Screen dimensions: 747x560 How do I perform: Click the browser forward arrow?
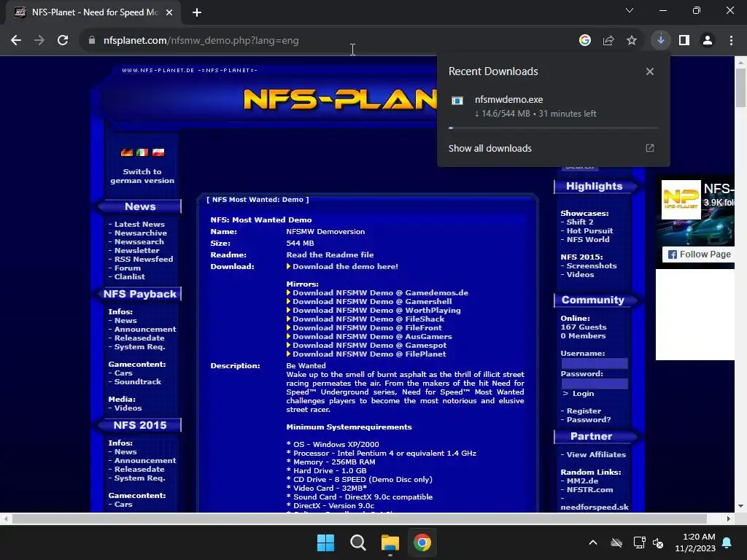pos(39,41)
